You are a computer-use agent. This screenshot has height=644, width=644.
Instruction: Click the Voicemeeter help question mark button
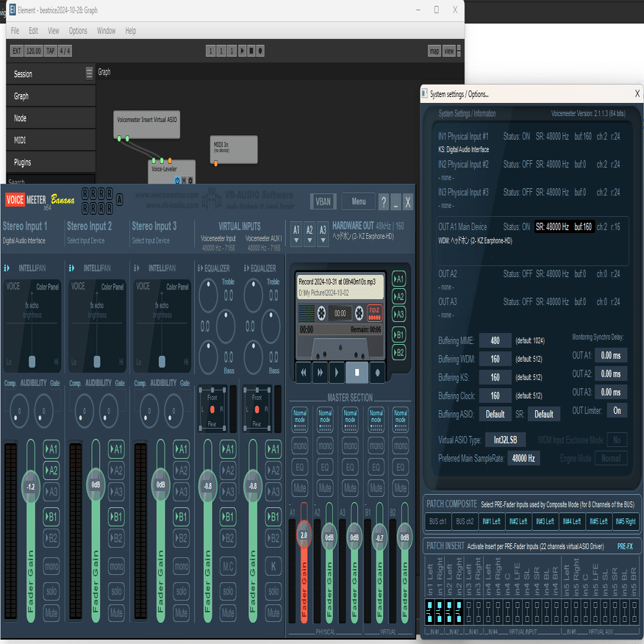(x=383, y=202)
